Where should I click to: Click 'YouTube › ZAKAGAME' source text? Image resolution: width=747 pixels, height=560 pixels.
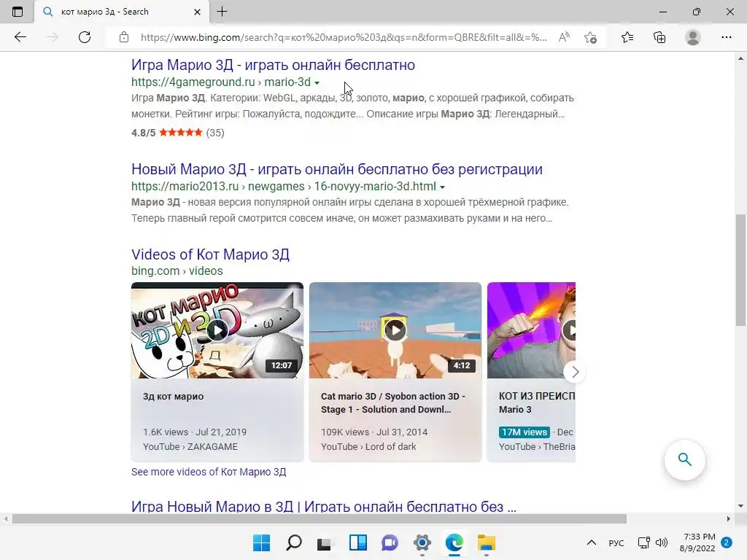[190, 447]
